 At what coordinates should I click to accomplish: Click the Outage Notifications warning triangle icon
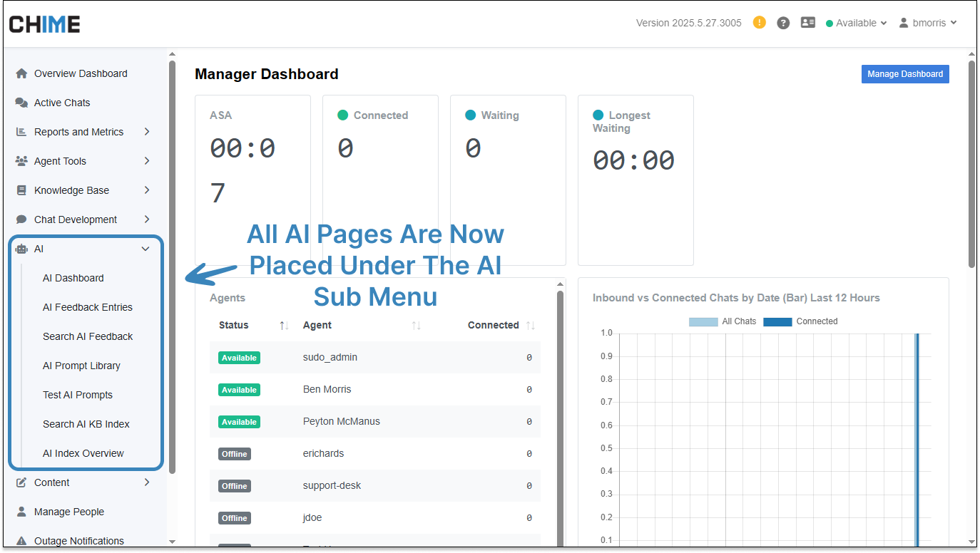point(21,541)
